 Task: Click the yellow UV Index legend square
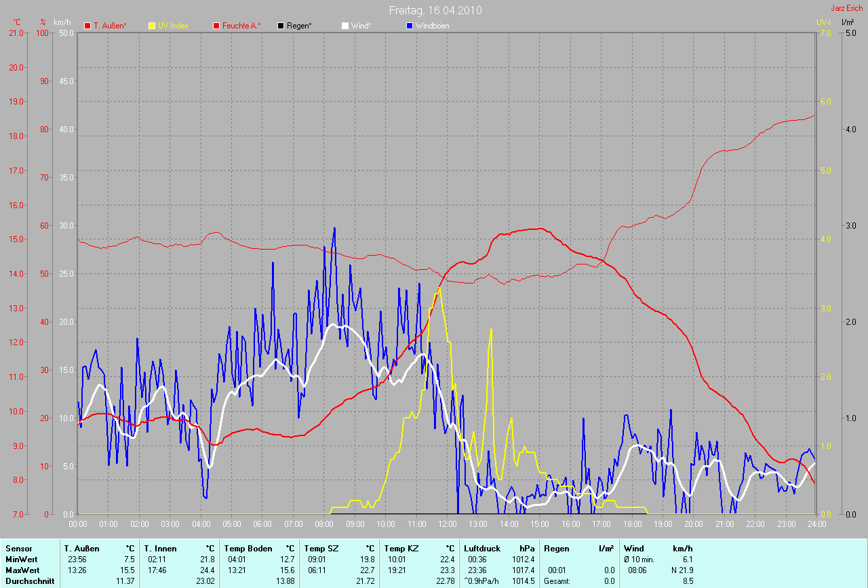pyautogui.click(x=152, y=26)
